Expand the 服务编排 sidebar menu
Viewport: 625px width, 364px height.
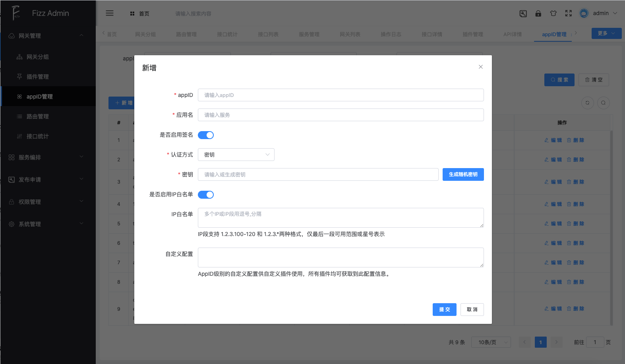point(48,157)
